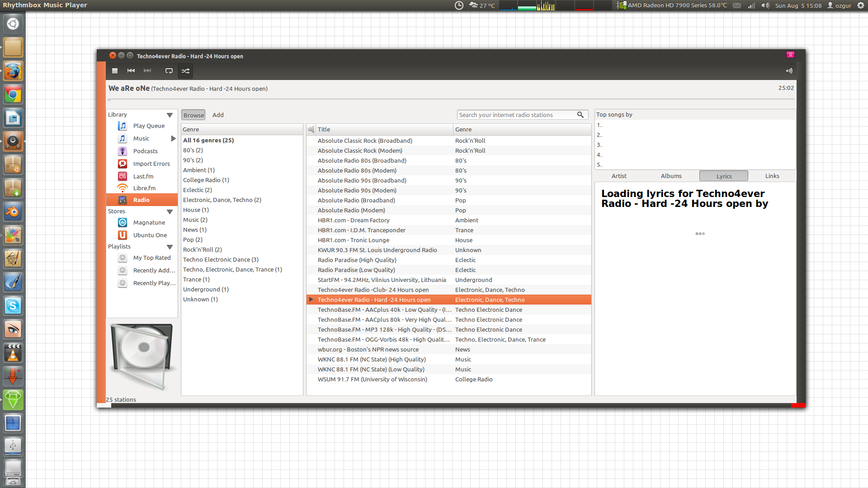Screen dimensions: 868x488
Task: Stop playback with the stop button
Action: (115, 71)
